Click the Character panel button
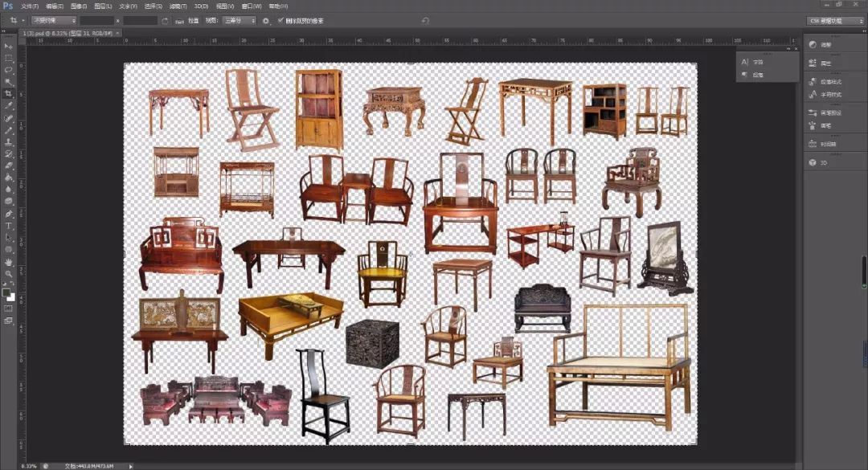The image size is (868, 470). (x=753, y=62)
